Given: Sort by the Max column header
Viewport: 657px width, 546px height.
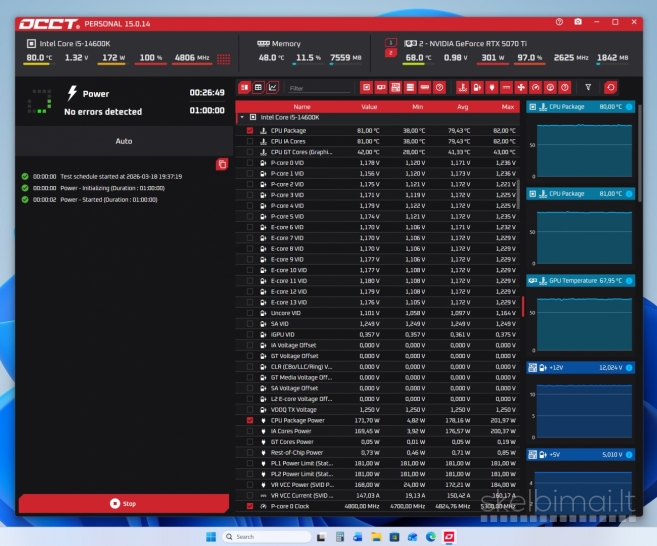Looking at the screenshot, I should point(507,106).
